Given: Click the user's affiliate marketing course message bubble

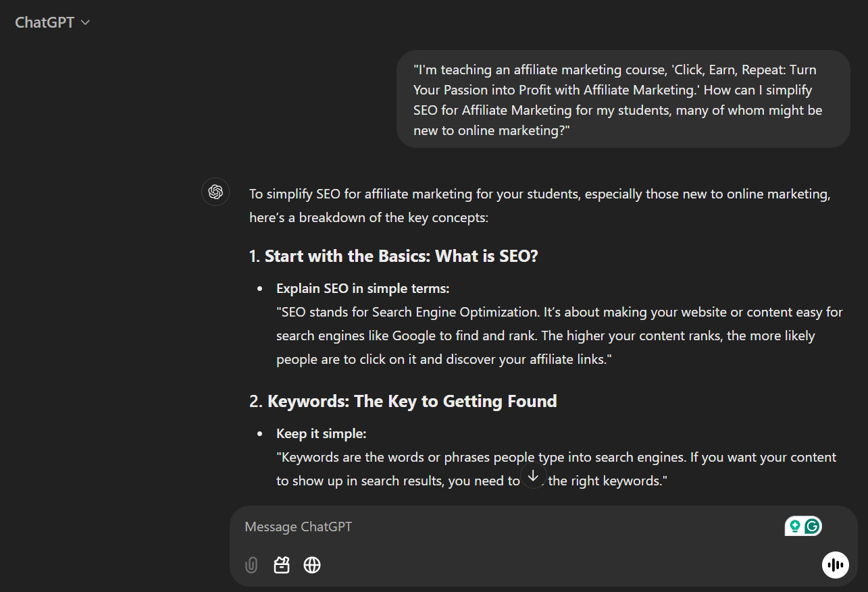Looking at the screenshot, I should (x=623, y=99).
